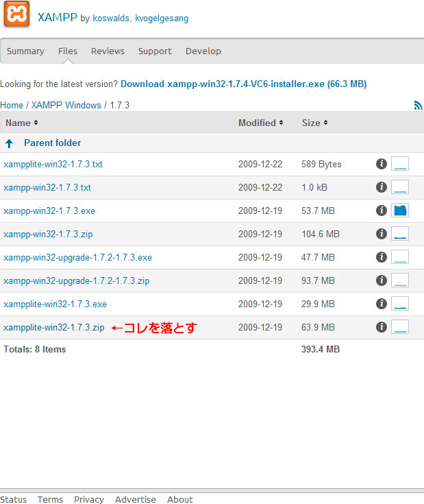Download xampplite-win32-1.7.3.txt file
This screenshot has height=504, width=424.
(x=53, y=164)
